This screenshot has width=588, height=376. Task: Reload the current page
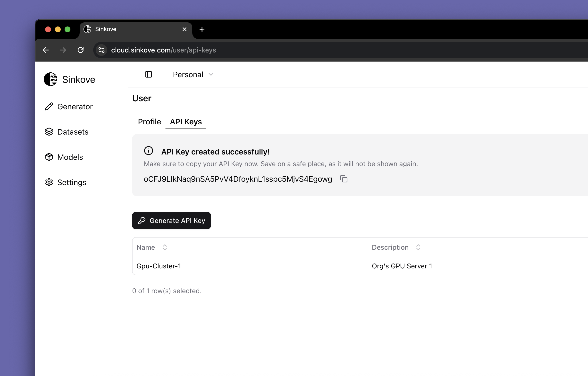81,50
